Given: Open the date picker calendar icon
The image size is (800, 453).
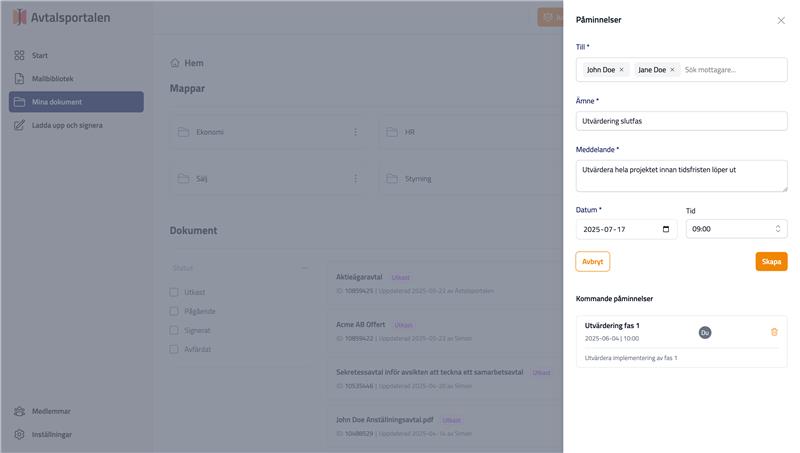Looking at the screenshot, I should 666,229.
